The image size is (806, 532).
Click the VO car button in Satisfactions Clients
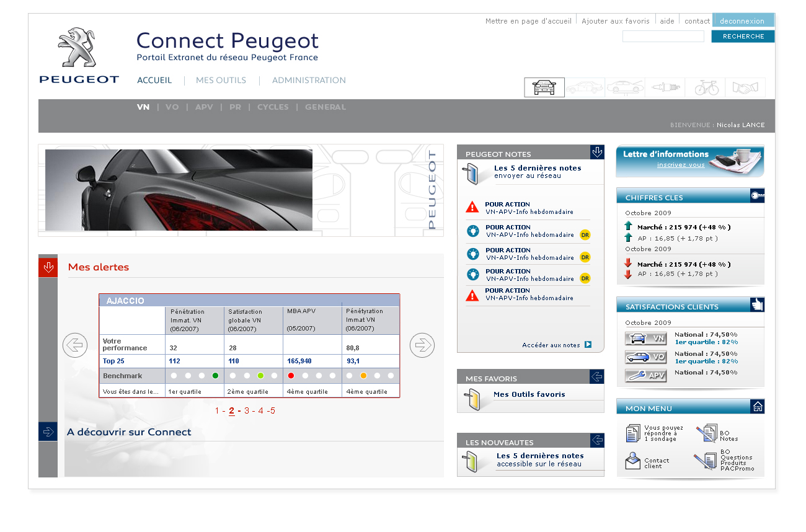pos(645,357)
